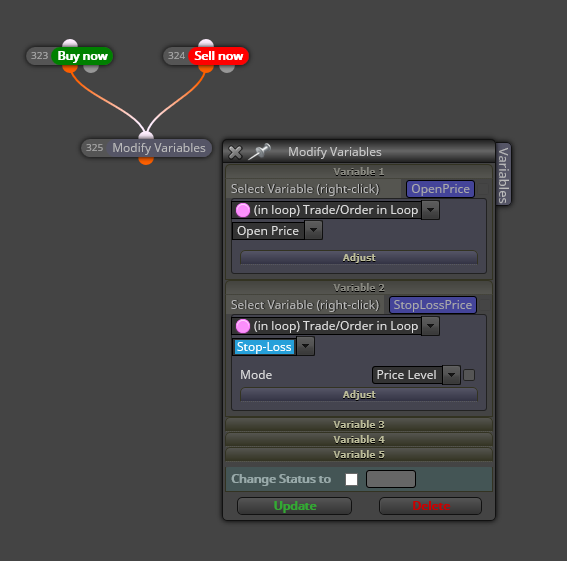
Task: Click input connector atop Buy now block
Action: point(70,44)
